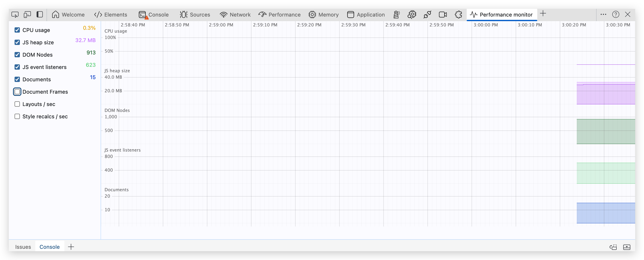
Task: Open the Recorder video camera icon
Action: 443,15
